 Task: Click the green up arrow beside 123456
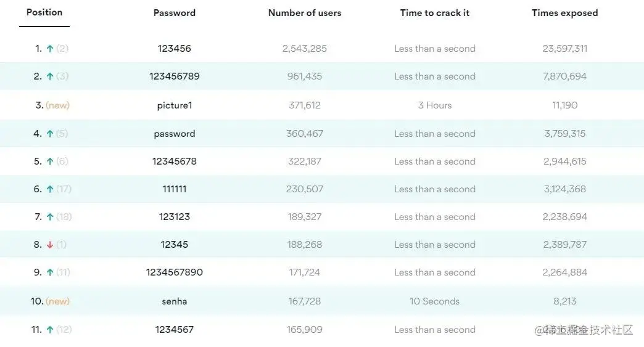(x=50, y=49)
